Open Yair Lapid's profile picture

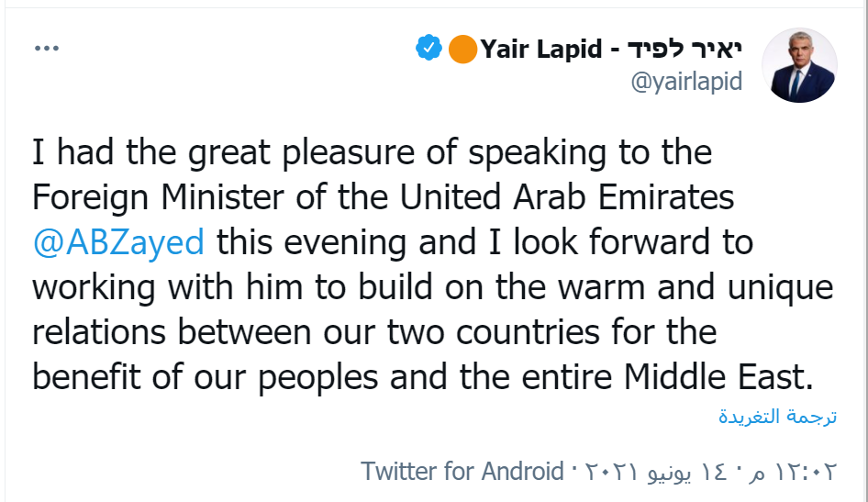click(x=799, y=65)
